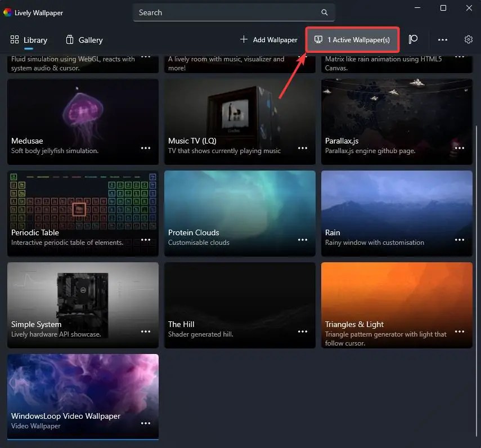This screenshot has width=481, height=448.
Task: Select the Music TV (LQ) wallpaper
Action: coord(240,122)
